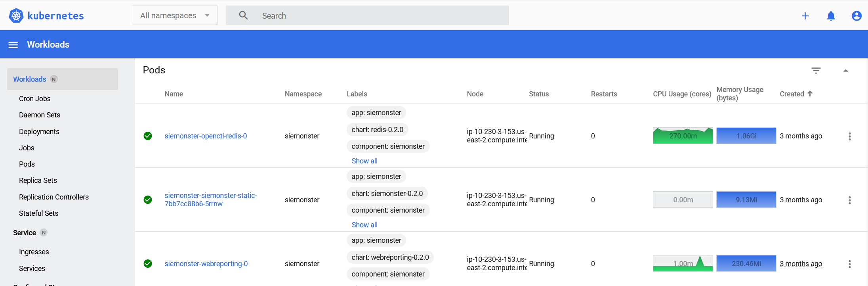Open the user account icon

point(857,16)
